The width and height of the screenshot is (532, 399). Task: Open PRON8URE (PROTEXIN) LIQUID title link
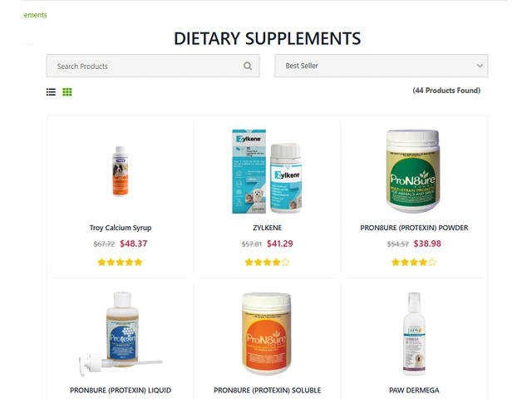(121, 390)
